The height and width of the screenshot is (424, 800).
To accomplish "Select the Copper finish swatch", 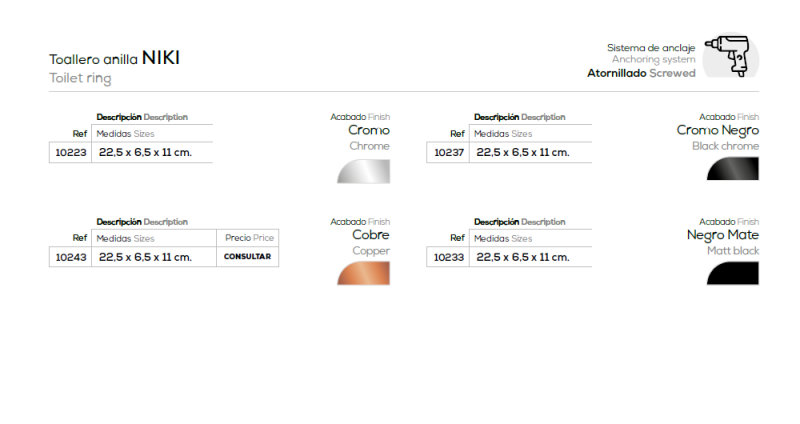I will [x=363, y=273].
